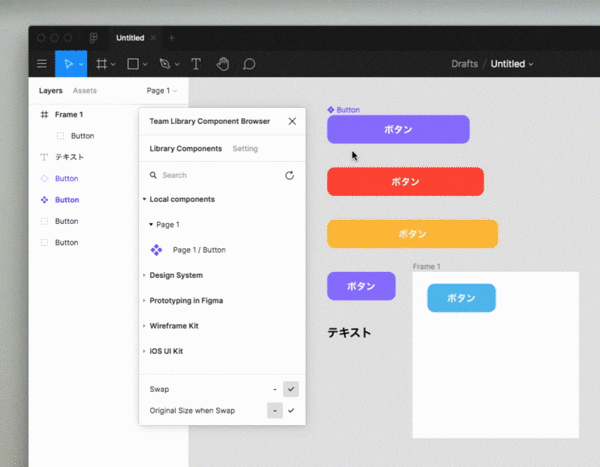
Task: Select the blue ボタン button inside Frame 1
Action: click(x=461, y=298)
